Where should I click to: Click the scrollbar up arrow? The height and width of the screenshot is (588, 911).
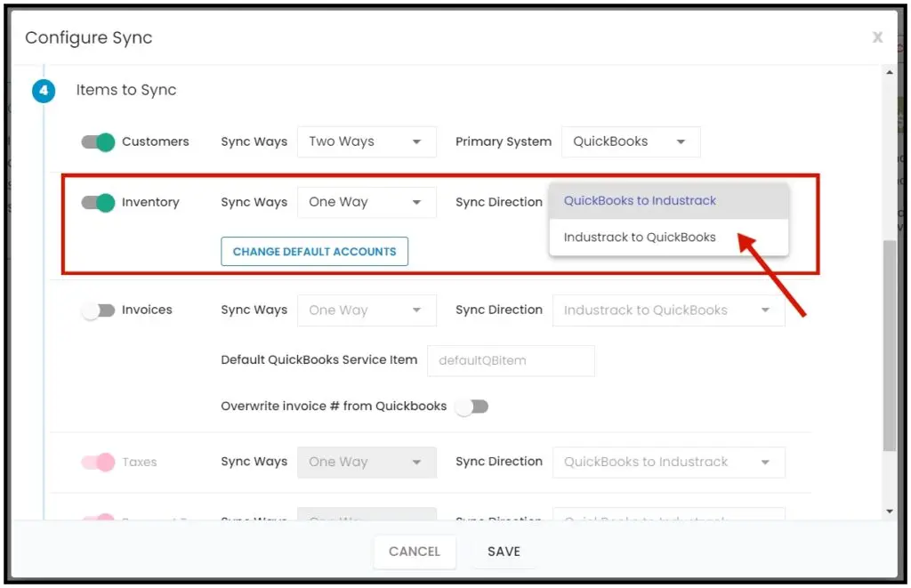point(890,73)
